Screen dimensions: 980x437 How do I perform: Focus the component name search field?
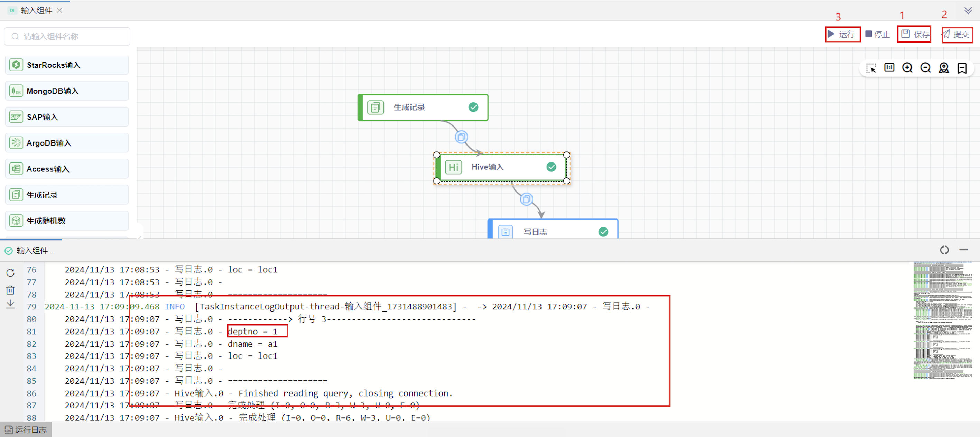67,36
